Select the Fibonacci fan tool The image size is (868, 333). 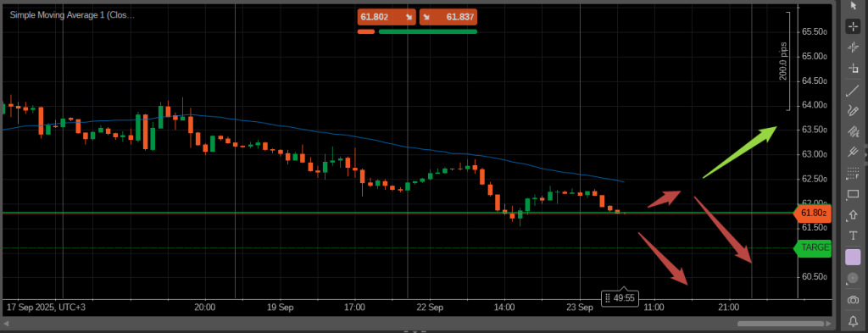(853, 131)
